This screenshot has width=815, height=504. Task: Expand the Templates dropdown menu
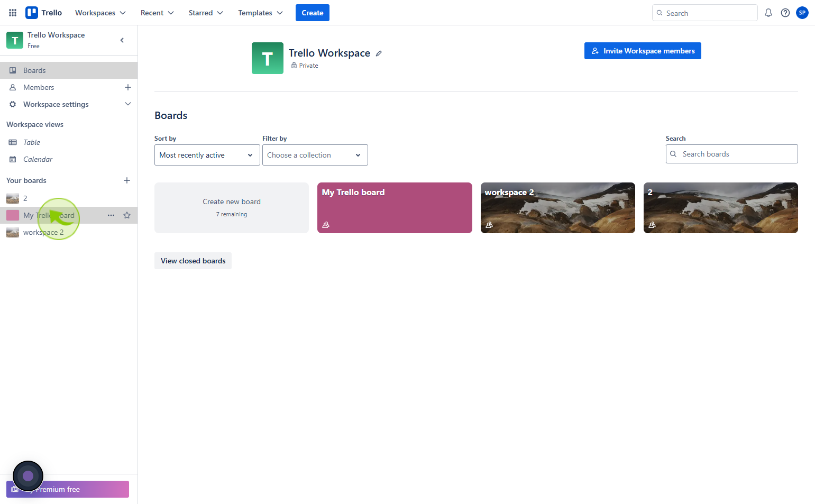point(260,13)
